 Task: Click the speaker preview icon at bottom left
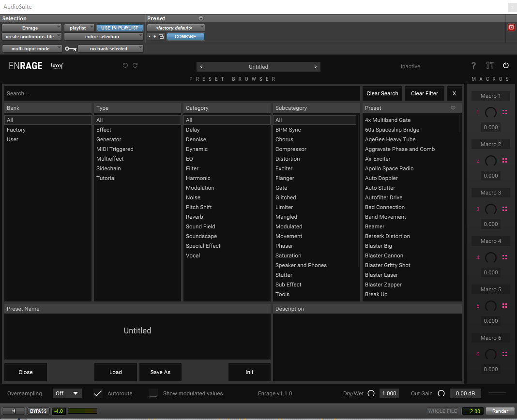13,411
